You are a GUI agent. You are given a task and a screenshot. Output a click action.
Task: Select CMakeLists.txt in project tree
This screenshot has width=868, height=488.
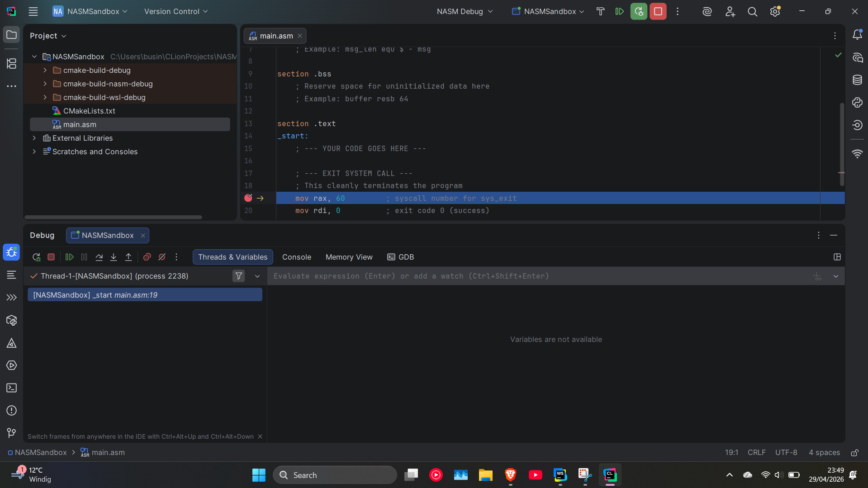pos(89,111)
